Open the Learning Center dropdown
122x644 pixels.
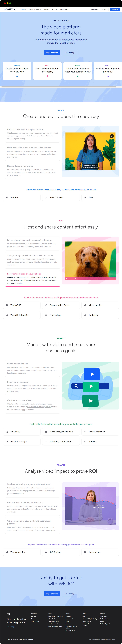click(x=35, y=10)
